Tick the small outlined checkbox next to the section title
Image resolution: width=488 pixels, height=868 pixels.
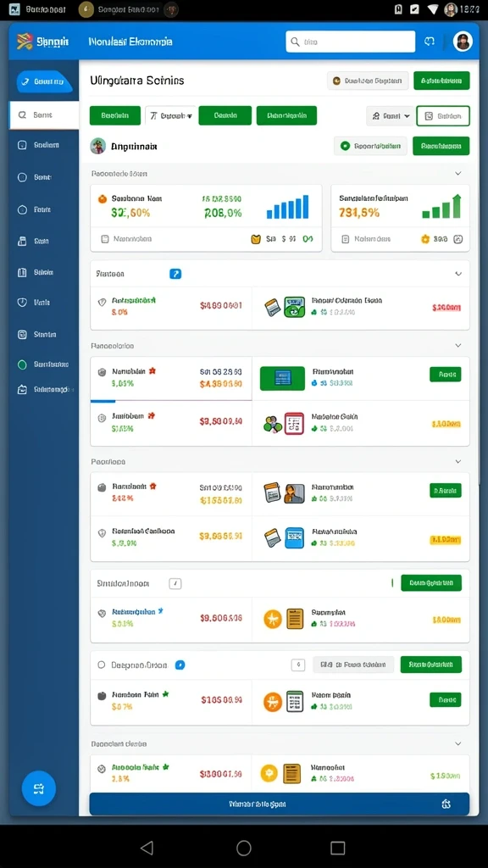(x=175, y=583)
